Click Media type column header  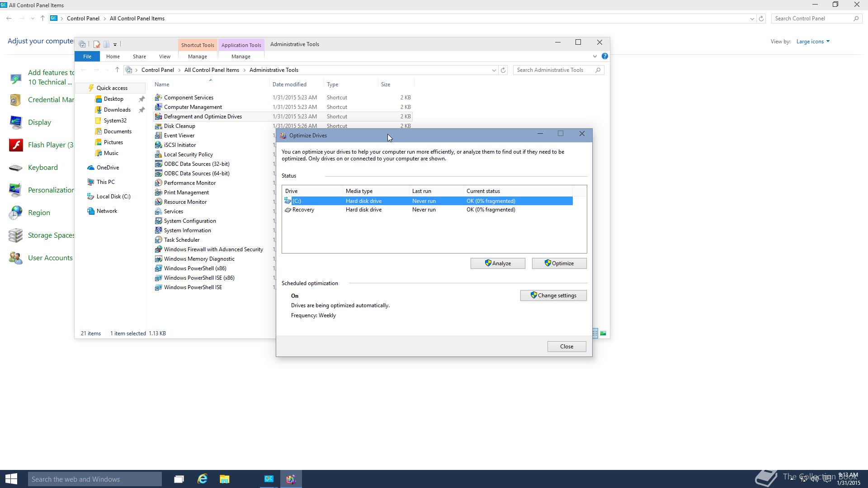[x=376, y=191]
